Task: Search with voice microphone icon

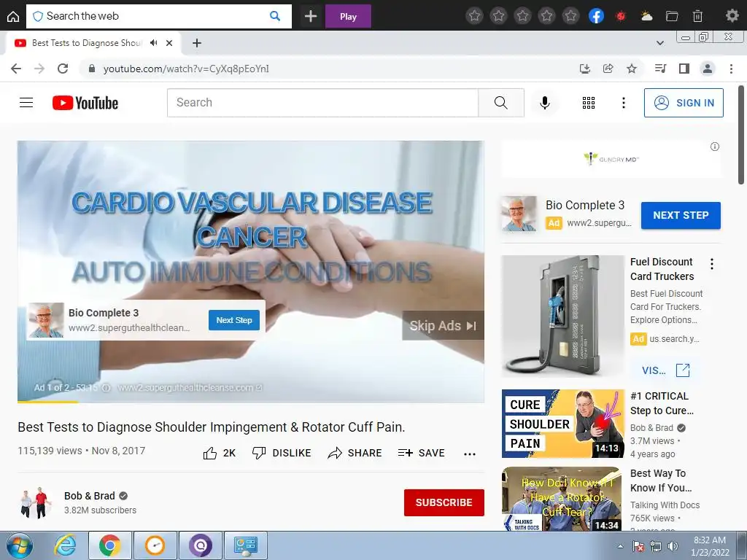Action: [544, 102]
